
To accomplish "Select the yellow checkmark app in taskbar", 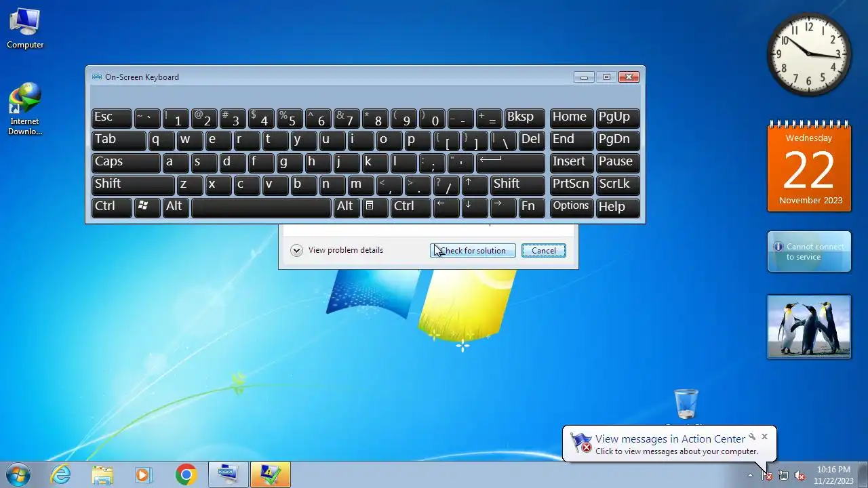I will coord(271,474).
